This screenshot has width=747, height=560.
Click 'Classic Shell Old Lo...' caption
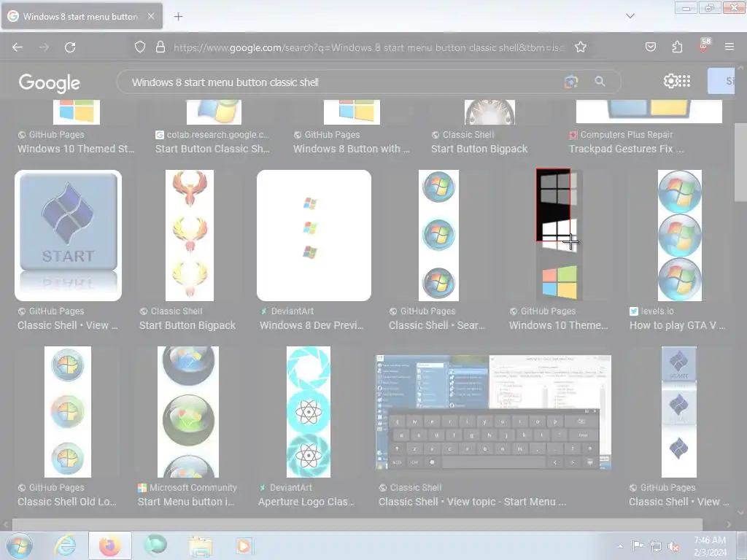pos(66,502)
